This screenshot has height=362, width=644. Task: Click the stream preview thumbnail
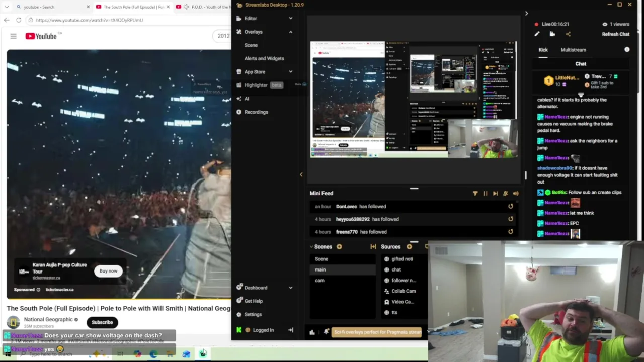pyautogui.click(x=414, y=100)
